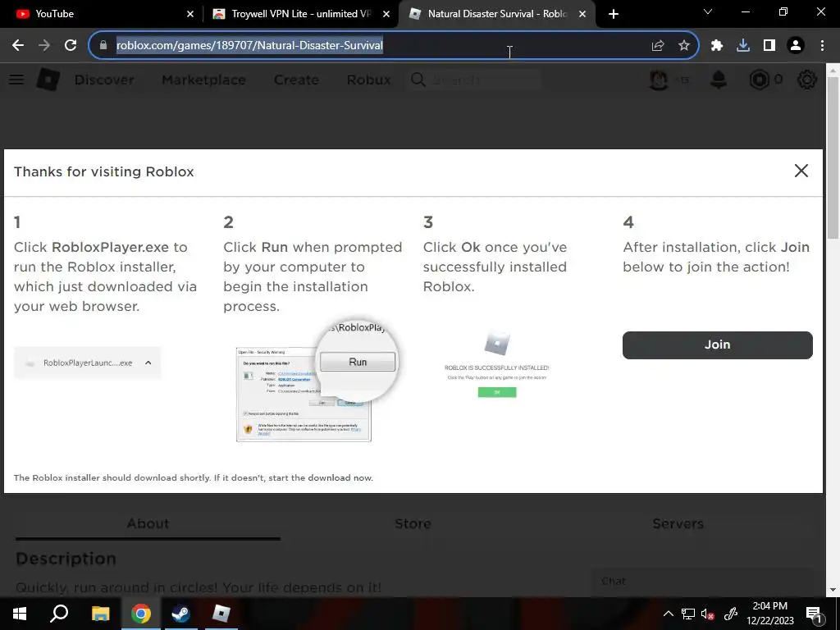Switch to the Troywell VPN Lite tab
Screen dimensions: 840x630
pyautogui.click(x=300, y=14)
